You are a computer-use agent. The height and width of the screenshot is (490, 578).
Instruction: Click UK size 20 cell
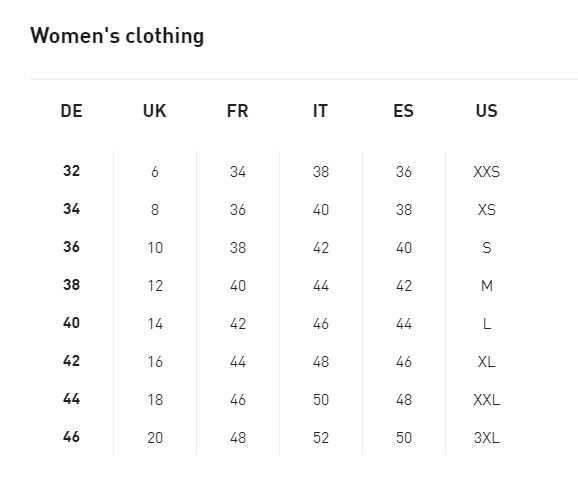[155, 438]
